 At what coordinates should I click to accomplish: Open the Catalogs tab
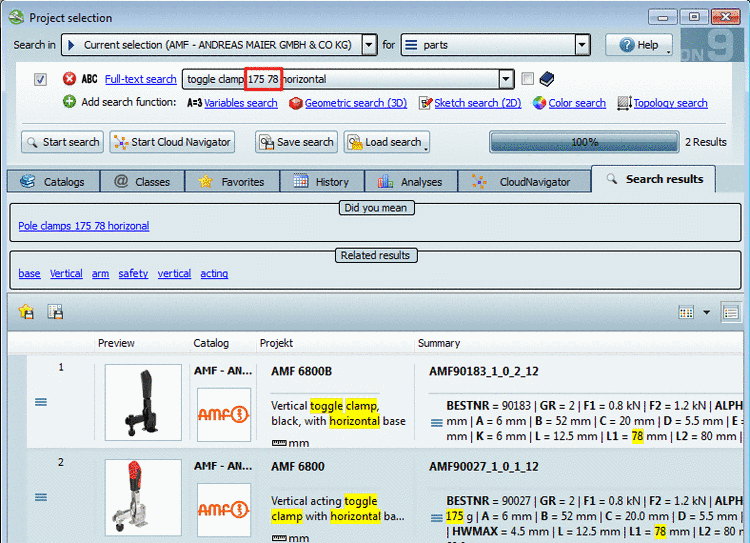[53, 182]
